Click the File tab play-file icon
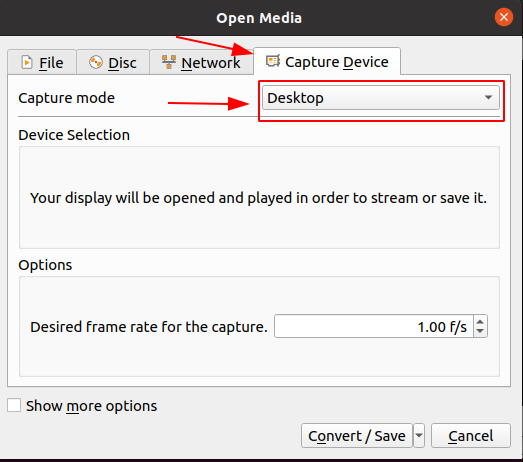Image resolution: width=523 pixels, height=462 pixels. (x=27, y=62)
